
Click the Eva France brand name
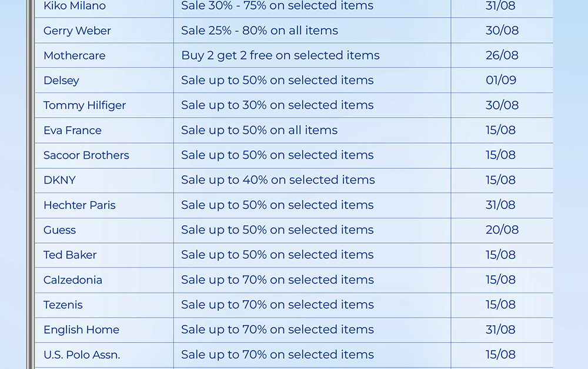pyautogui.click(x=72, y=131)
